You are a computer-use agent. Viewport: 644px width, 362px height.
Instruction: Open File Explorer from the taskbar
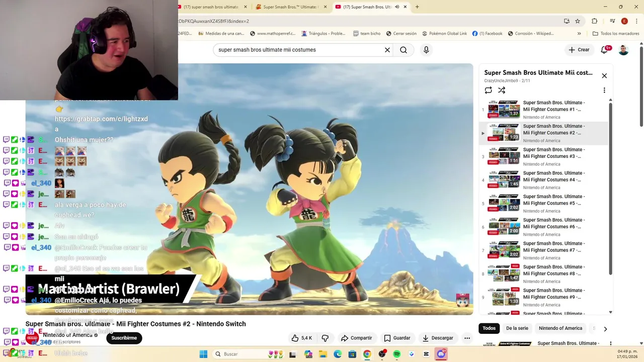pos(323,354)
